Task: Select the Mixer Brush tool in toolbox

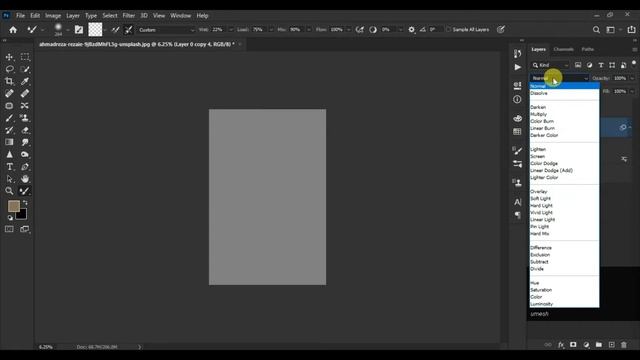Action: tap(25, 191)
